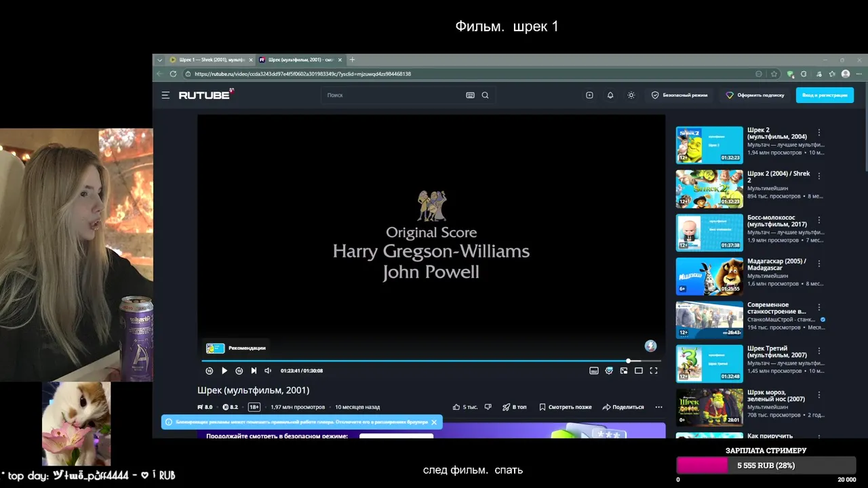This screenshot has width=868, height=488.
Task: Open Шрэк мороз, зеленый нос video
Action: 709,407
